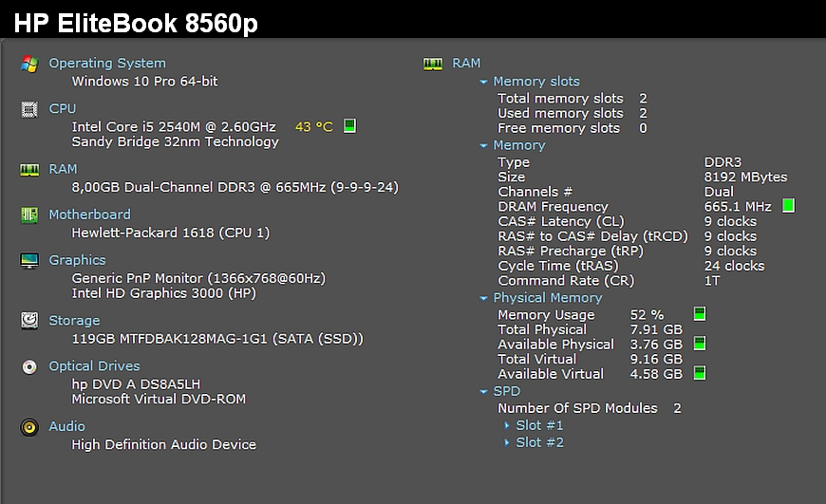This screenshot has height=504, width=826.
Task: Click the Audio speaker icon
Action: (x=29, y=427)
